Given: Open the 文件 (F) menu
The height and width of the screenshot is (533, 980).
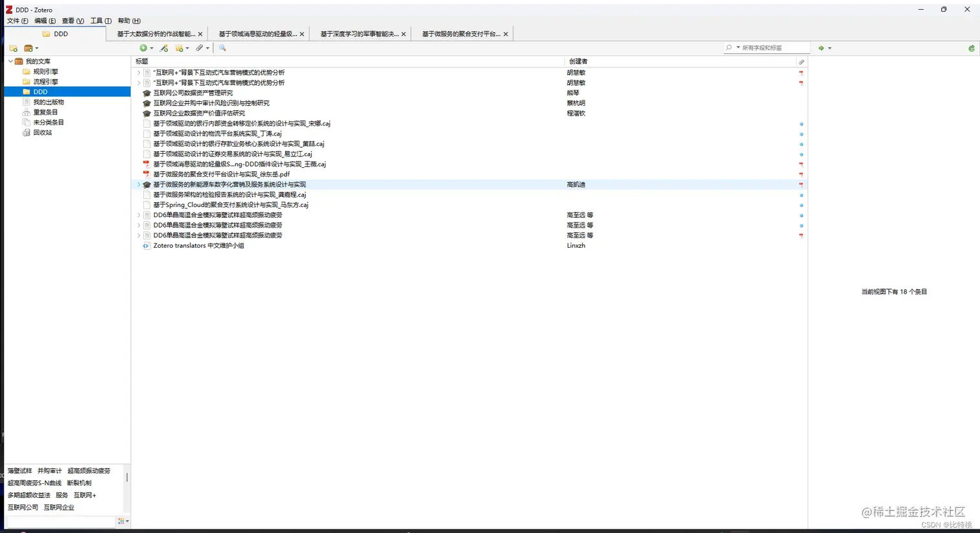Looking at the screenshot, I should click(17, 21).
